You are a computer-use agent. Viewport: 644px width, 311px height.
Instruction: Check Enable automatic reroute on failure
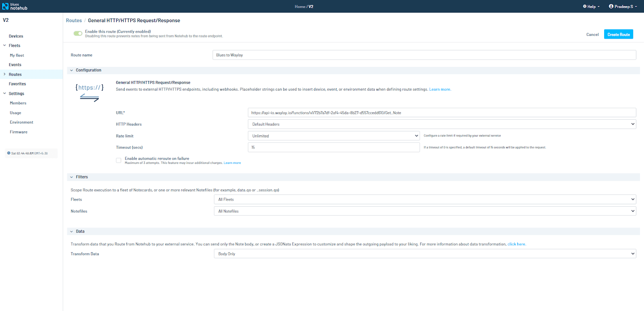119,160
